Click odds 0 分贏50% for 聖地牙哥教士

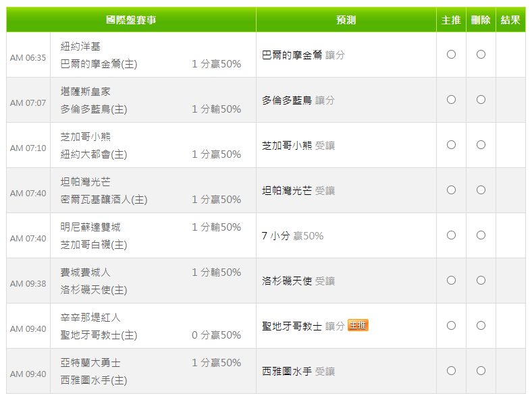[x=217, y=335]
